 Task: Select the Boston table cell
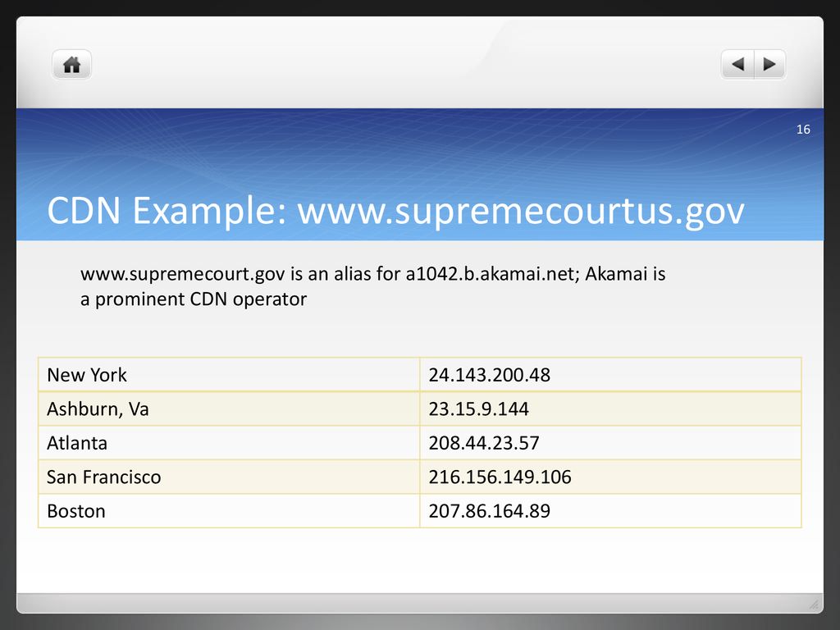tap(229, 510)
